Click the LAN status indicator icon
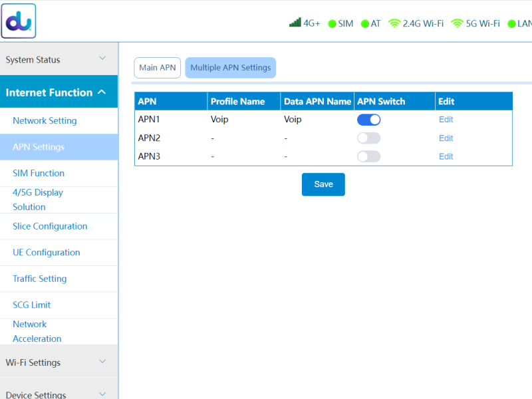 tap(511, 24)
